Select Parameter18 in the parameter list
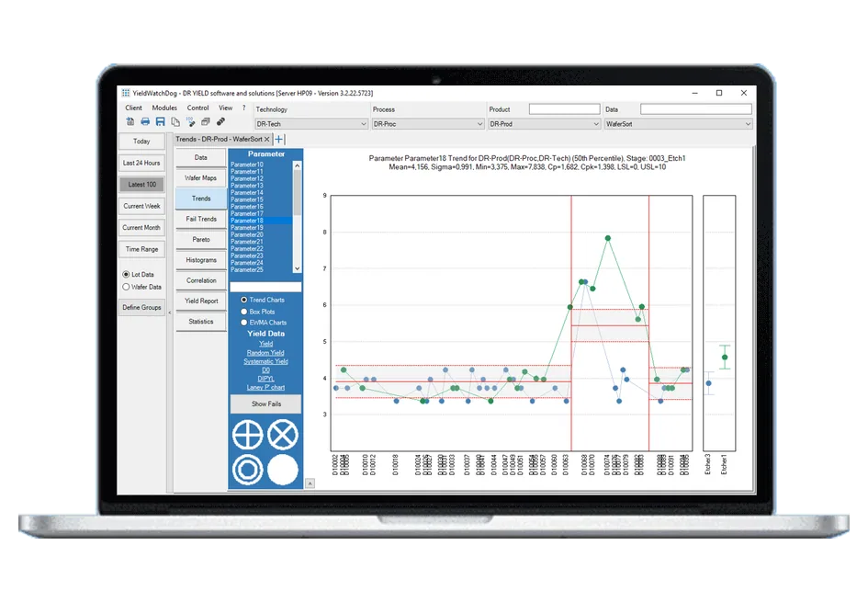Viewport: 868px width, 602px height. [261, 221]
